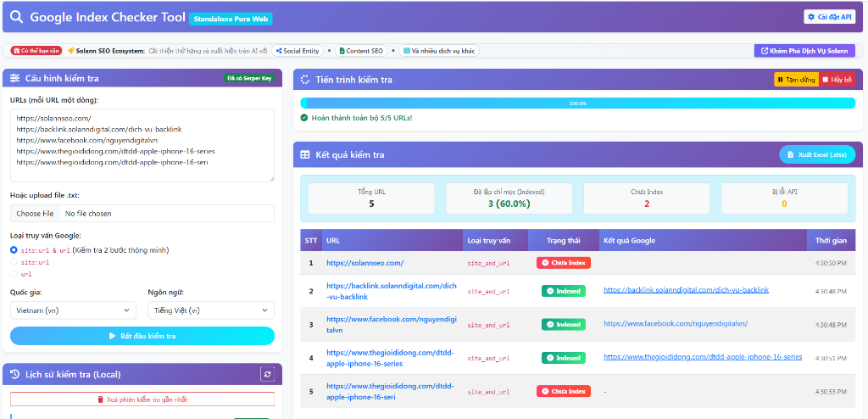The width and height of the screenshot is (868, 419).
Task: Click the site_and_url query type in row 2
Action: click(x=488, y=292)
